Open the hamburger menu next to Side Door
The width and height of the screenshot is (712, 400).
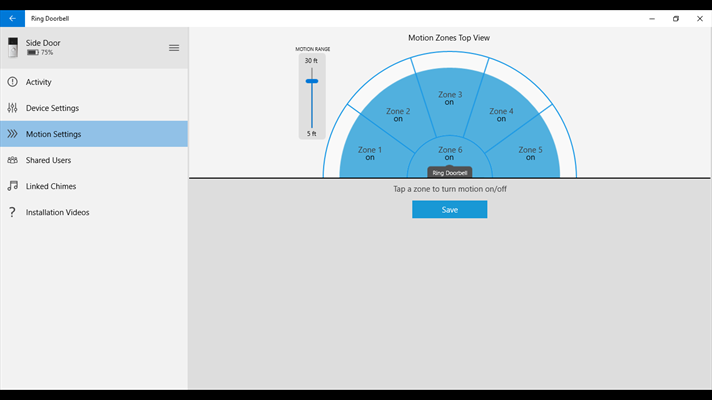[174, 48]
